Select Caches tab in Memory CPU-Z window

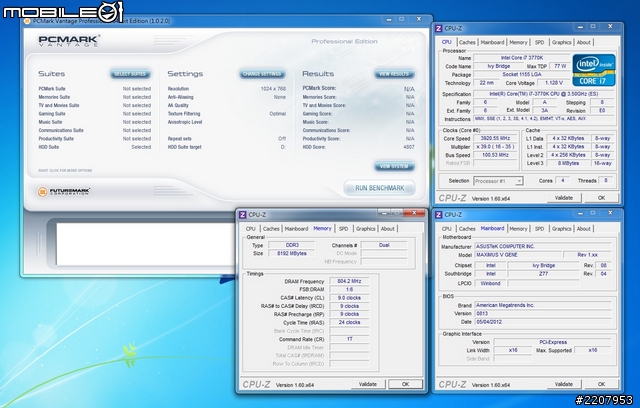coord(271,228)
